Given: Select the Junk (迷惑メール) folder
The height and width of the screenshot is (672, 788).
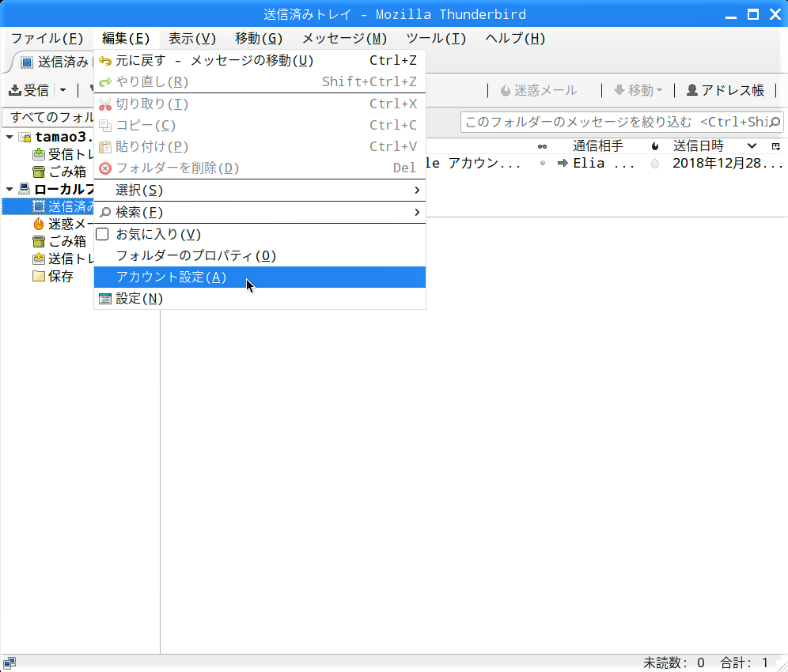Looking at the screenshot, I should coord(47,224).
